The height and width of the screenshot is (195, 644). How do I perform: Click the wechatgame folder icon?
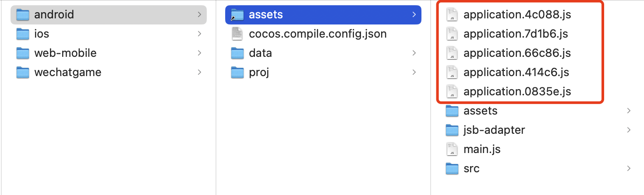coord(22,72)
